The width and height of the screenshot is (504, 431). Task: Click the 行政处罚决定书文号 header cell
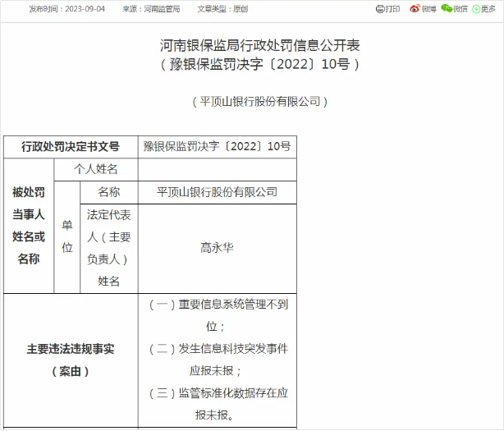tap(71, 147)
